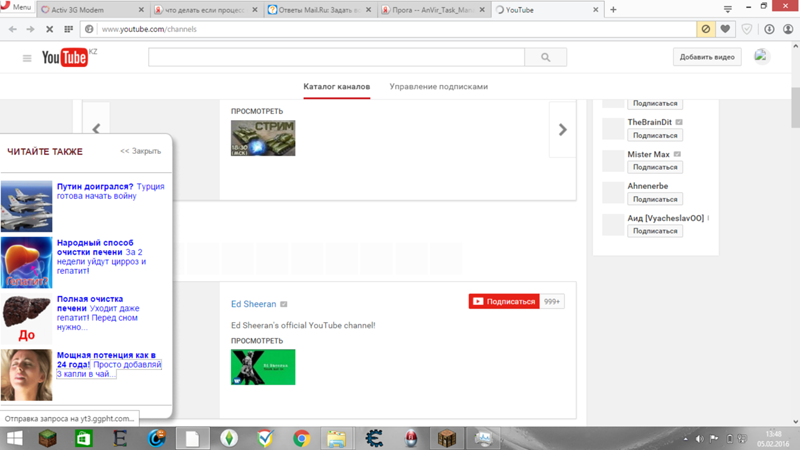The width and height of the screenshot is (800, 450).
Task: Subscribe to TheBrainDit channel
Action: click(655, 135)
